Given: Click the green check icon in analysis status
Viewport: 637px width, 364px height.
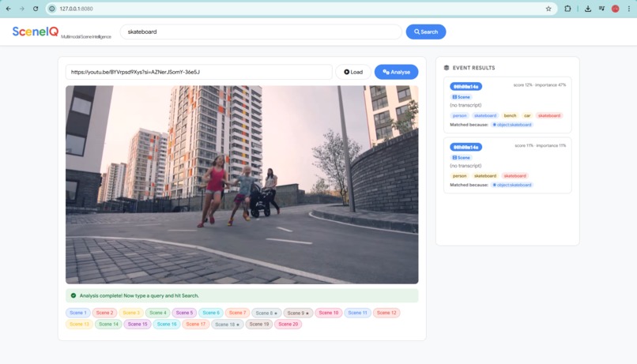Looking at the screenshot, I should (73, 295).
